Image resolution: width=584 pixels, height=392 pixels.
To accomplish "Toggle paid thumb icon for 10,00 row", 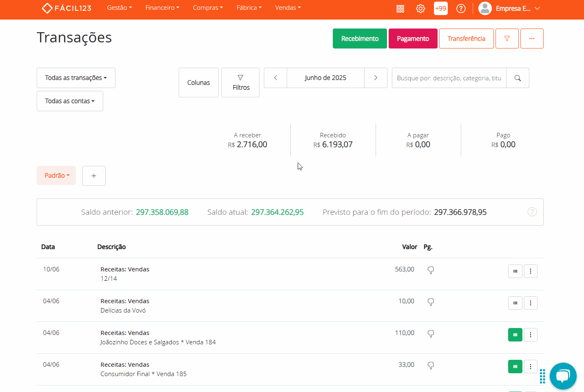I will coord(431,302).
